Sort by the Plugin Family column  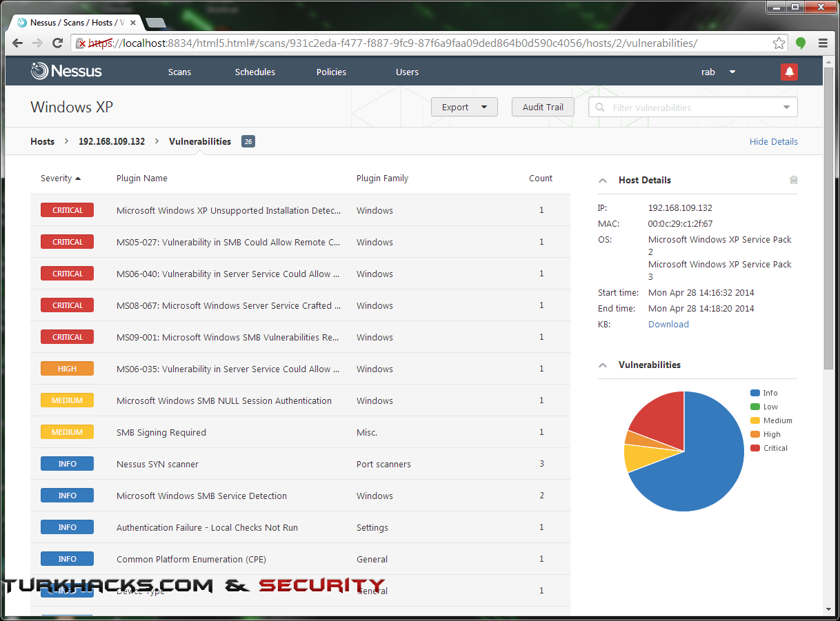pyautogui.click(x=382, y=178)
